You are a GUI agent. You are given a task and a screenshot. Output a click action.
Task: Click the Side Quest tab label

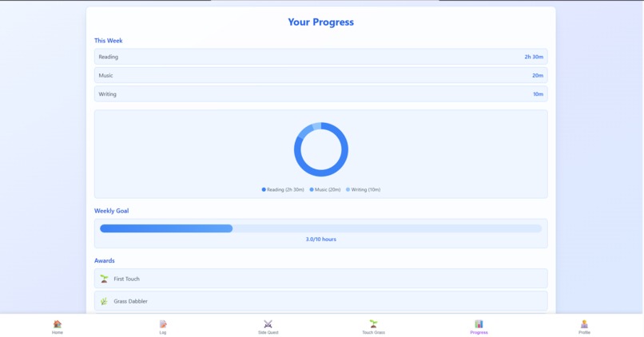268,332
